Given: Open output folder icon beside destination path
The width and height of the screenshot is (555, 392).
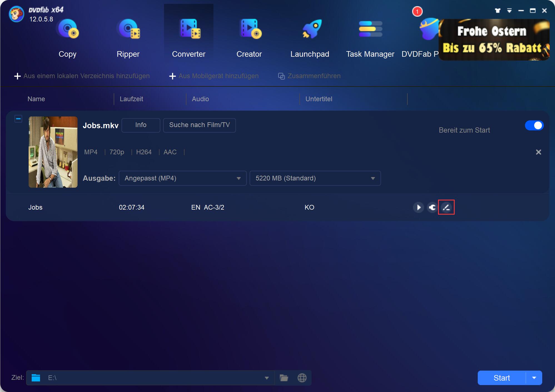Looking at the screenshot, I should coord(284,378).
